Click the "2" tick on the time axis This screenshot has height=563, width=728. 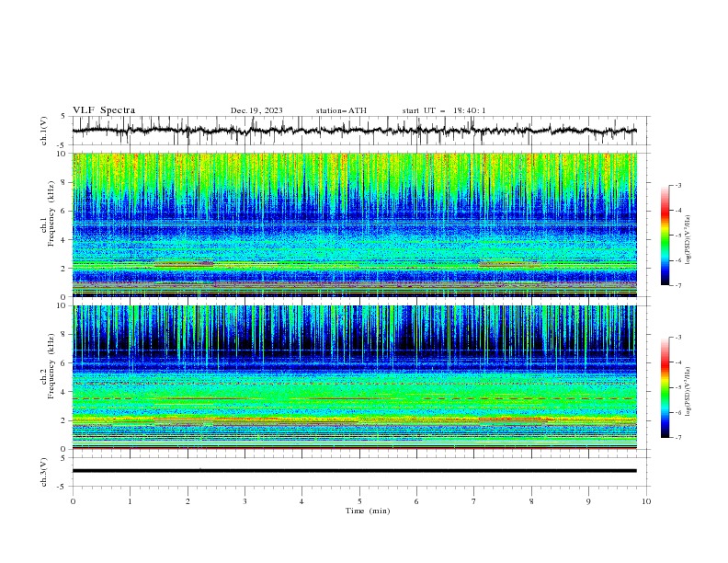point(188,501)
